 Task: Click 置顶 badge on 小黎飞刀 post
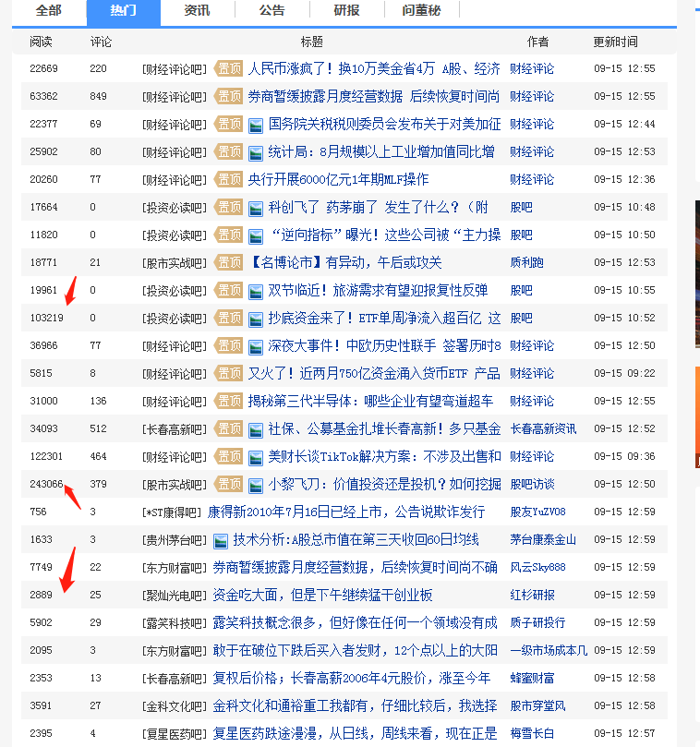click(229, 484)
